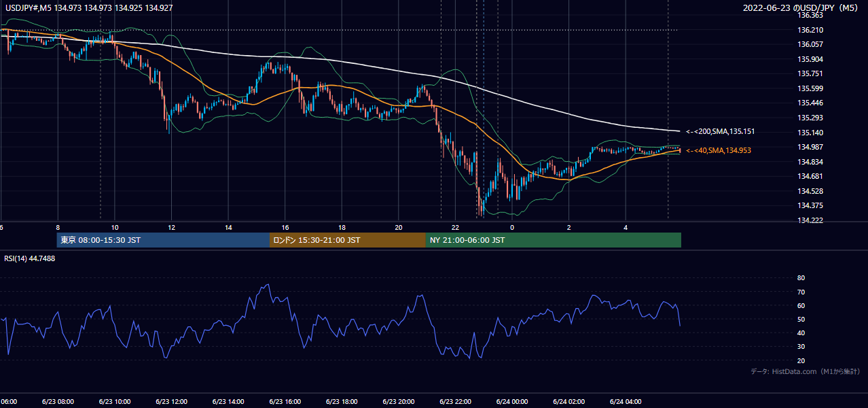The image size is (868, 408).
Task: Select the 東京 08:00-15:30 JST session bar
Action: pos(163,240)
